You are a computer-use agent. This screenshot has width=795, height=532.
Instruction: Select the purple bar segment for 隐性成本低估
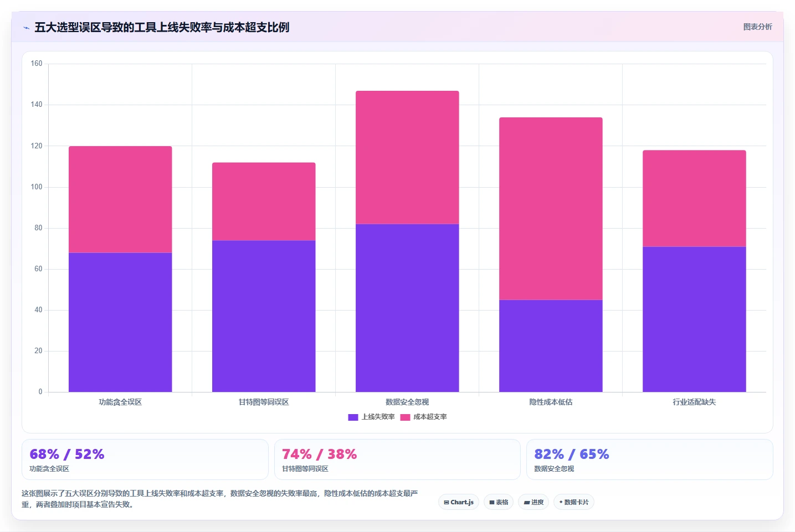[551, 346]
